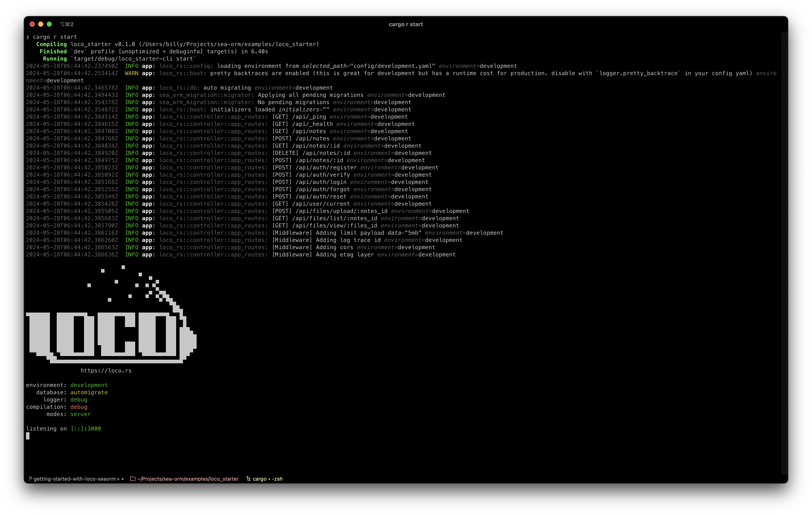
Task: Click green 'development' environment value in summary
Action: click(x=89, y=385)
